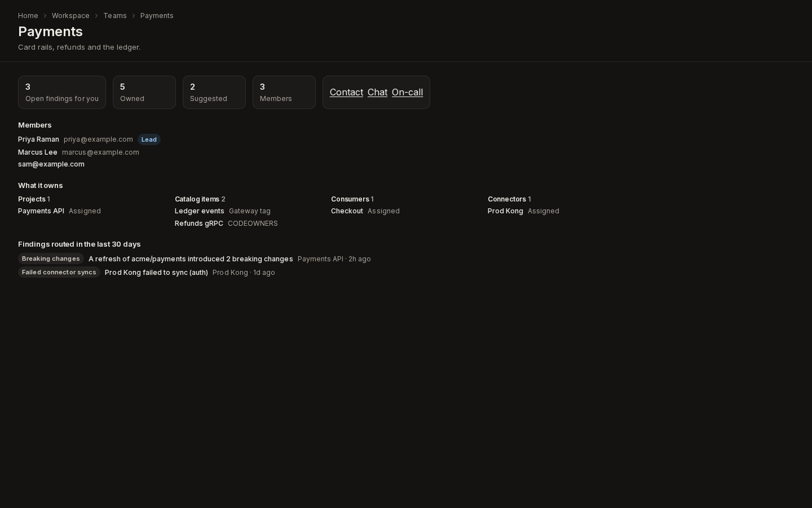Open Prod Kong failed to sync finding
This screenshot has height=508, width=812.
[x=156, y=273]
